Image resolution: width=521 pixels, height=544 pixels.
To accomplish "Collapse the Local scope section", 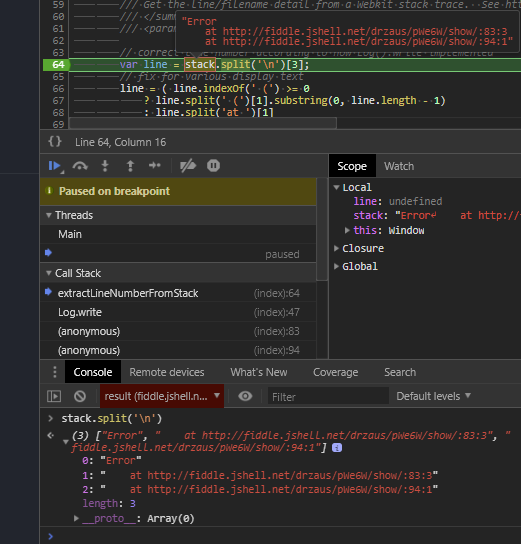I will point(336,187).
